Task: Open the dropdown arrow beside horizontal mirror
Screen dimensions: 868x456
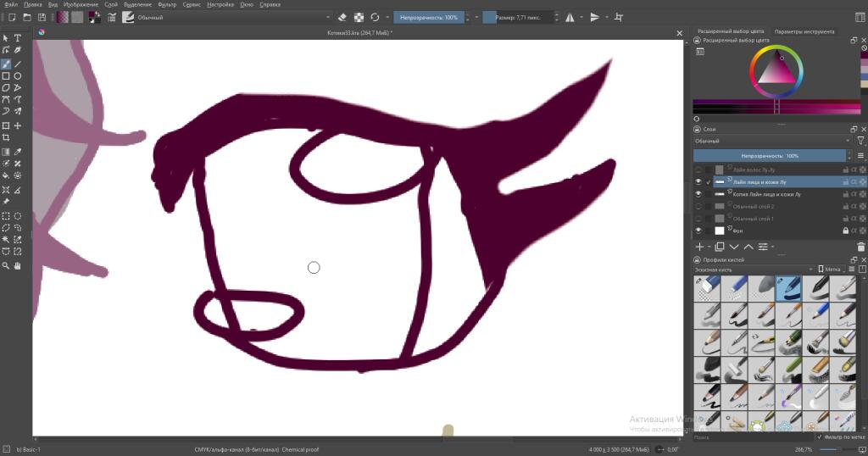Action: pos(581,18)
